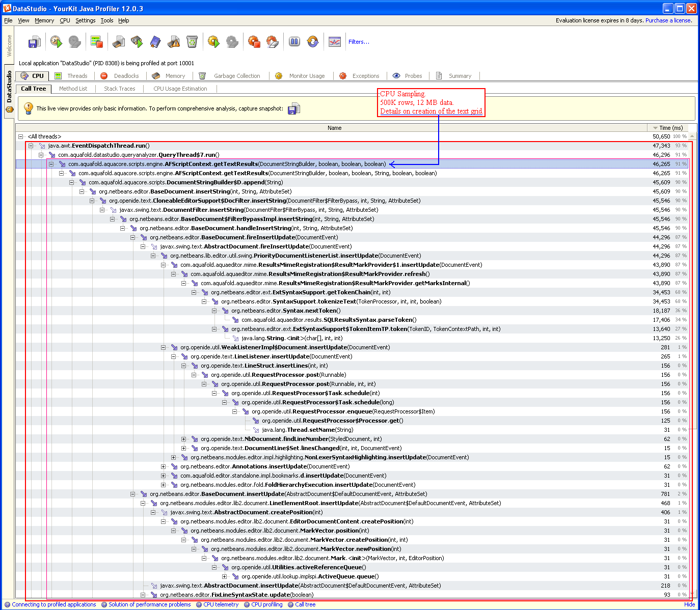Open the CPU telemetry help link
The width and height of the screenshot is (700, 610).
[x=221, y=604]
